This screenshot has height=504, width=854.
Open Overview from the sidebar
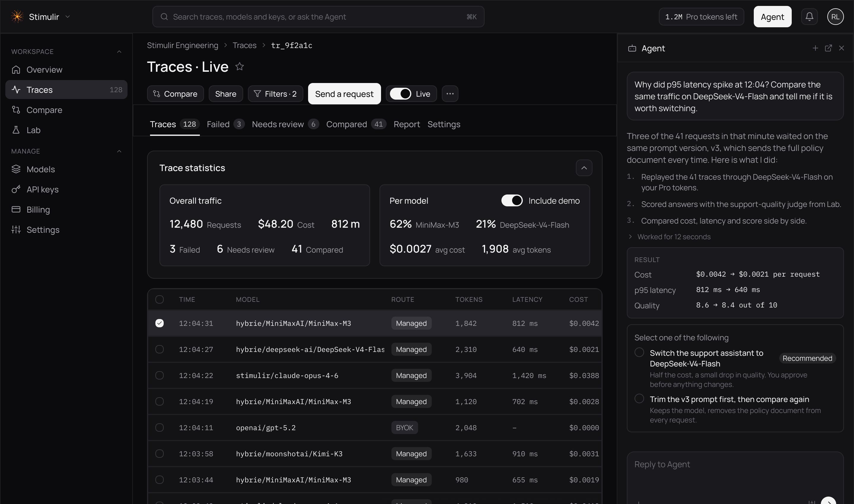pyautogui.click(x=66, y=70)
